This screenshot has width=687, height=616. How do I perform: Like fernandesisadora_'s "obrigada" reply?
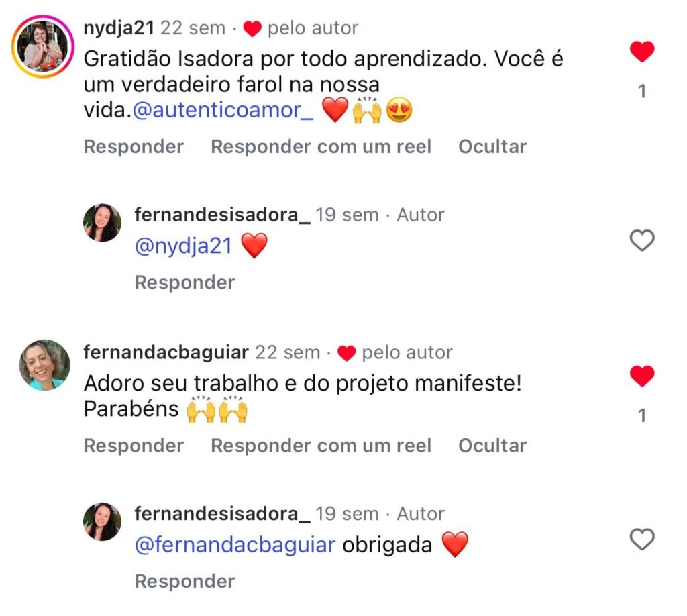click(642, 539)
